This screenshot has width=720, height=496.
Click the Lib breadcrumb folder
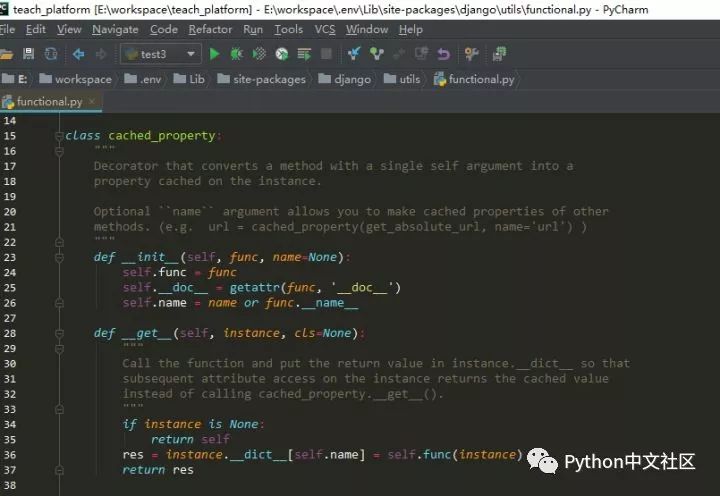point(189,79)
